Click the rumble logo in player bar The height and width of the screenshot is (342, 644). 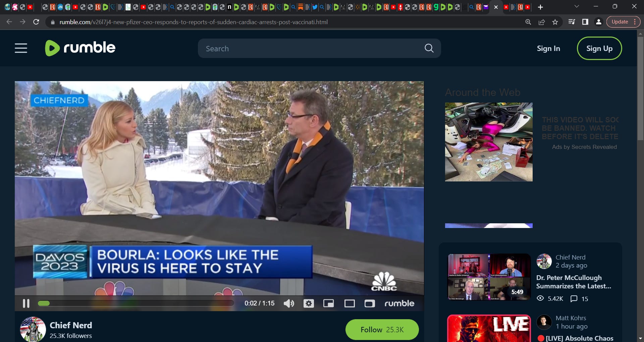(x=399, y=303)
